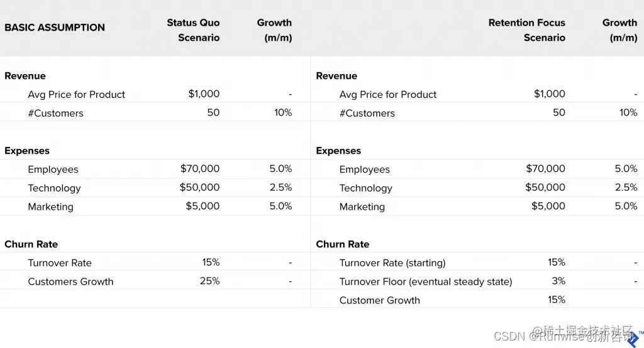644x348 pixels.
Task: Select Retention Focus Marketing $5,000 cell
Action: (x=548, y=207)
